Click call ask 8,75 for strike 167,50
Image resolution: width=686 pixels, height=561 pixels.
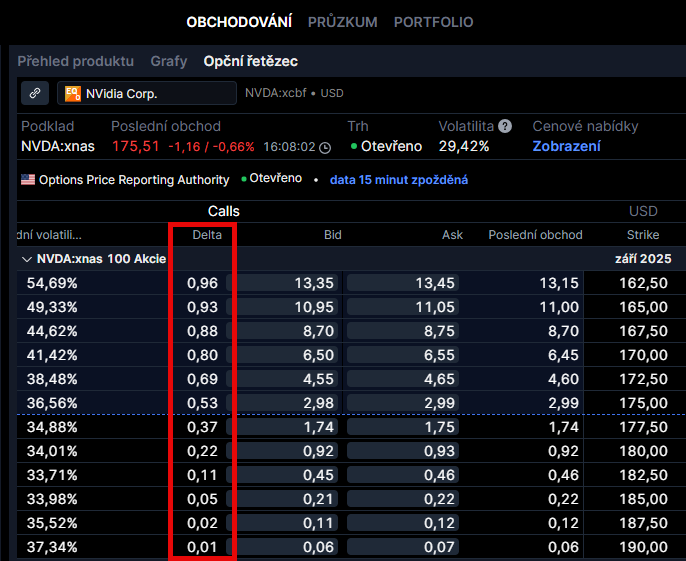pyautogui.click(x=402, y=331)
